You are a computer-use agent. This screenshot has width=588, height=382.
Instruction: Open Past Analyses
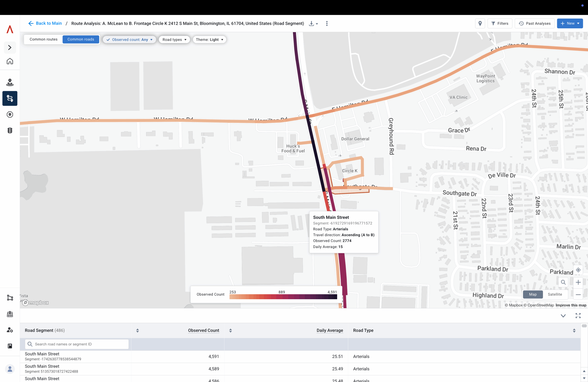point(534,24)
